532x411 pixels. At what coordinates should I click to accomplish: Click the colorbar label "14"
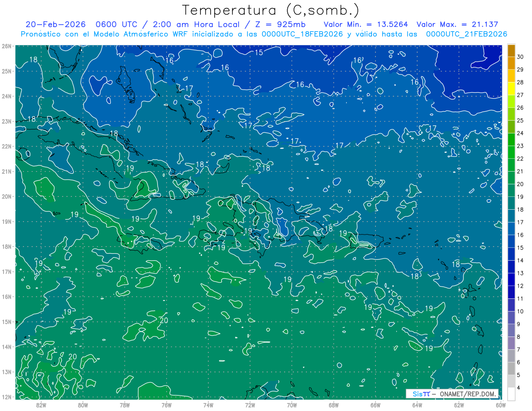point(520,261)
